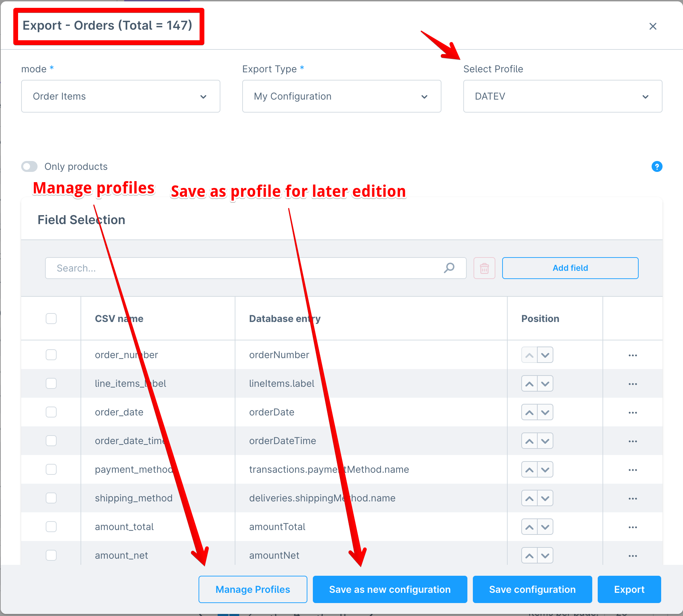The width and height of the screenshot is (683, 616).
Task: Move order_date row down
Action: [x=545, y=412]
